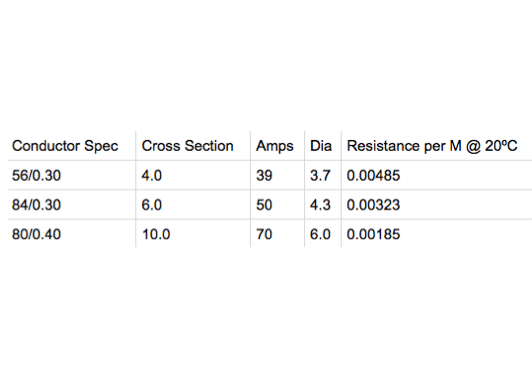The image size is (532, 380).
Task: Select the 3.7 diameter cell
Action: pyautogui.click(x=320, y=175)
